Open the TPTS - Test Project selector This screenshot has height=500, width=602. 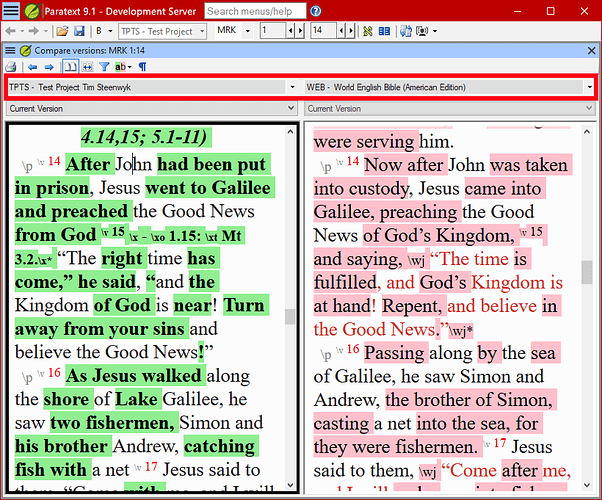coord(162,31)
